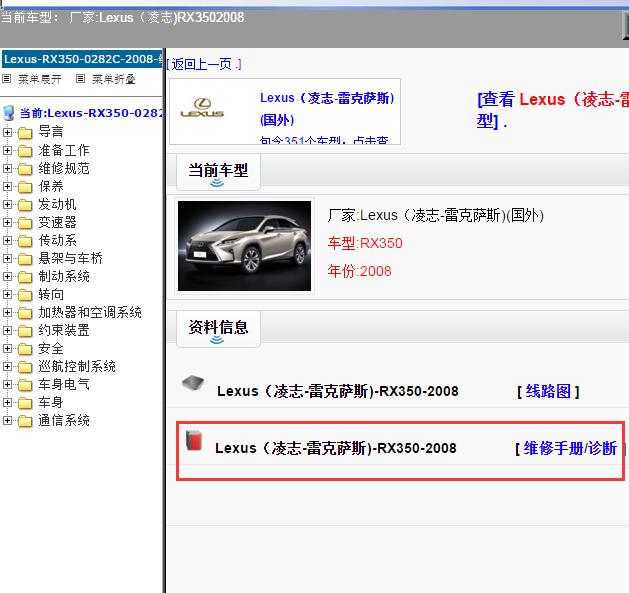Click the 菜单折叠 collapse-all icon
This screenshot has height=593, width=629.
click(x=80, y=79)
